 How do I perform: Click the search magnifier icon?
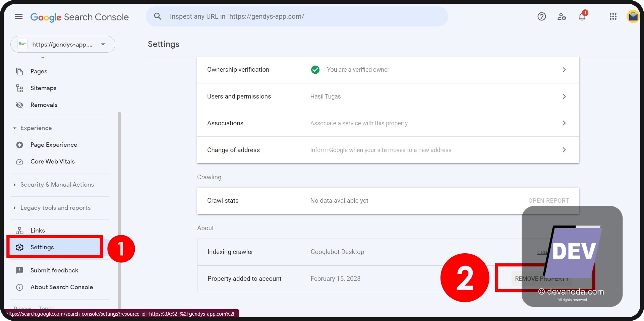(x=158, y=16)
